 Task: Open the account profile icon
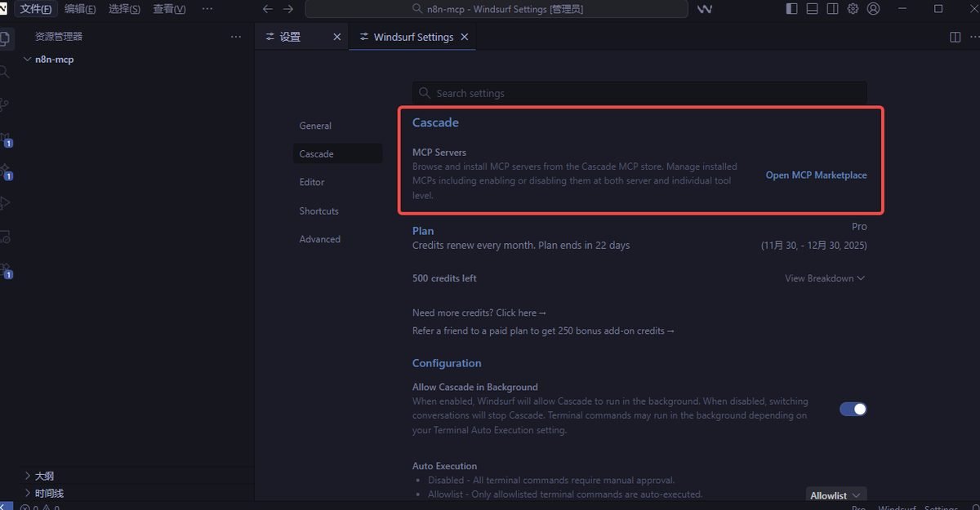pos(873,9)
